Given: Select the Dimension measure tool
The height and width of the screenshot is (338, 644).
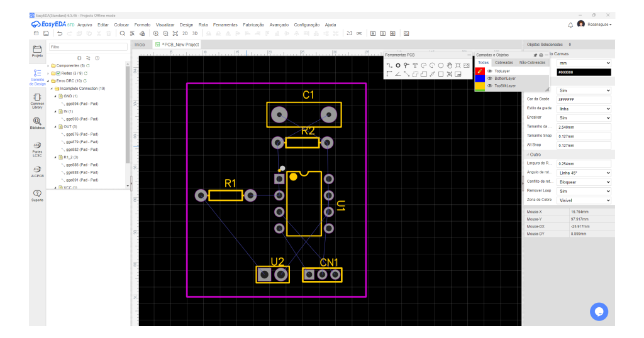Looking at the screenshot, I should (x=432, y=74).
